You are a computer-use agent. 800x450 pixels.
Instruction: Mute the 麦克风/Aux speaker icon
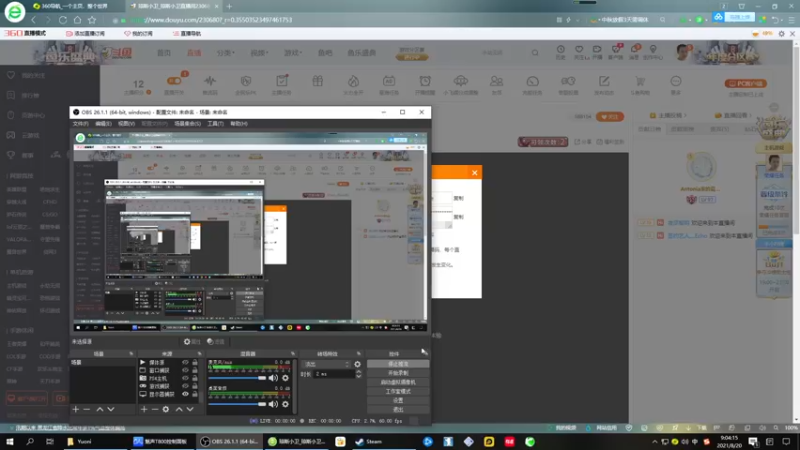pos(273,378)
